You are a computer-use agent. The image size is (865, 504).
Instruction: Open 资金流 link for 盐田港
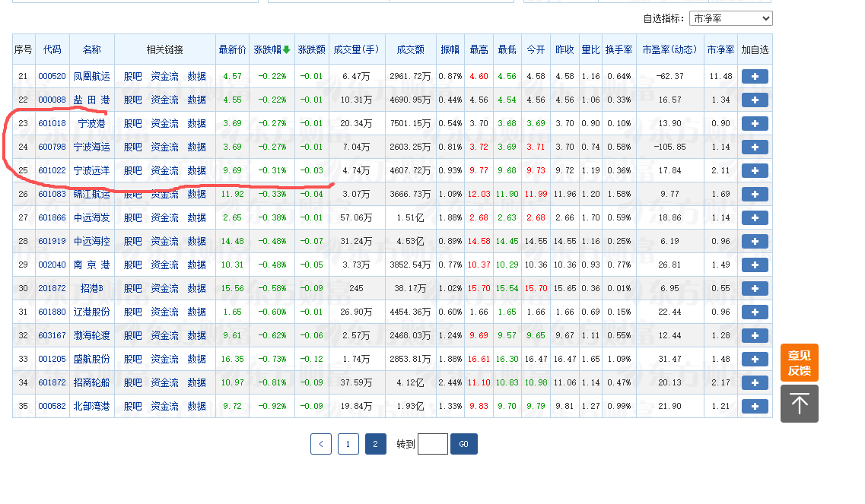164,100
